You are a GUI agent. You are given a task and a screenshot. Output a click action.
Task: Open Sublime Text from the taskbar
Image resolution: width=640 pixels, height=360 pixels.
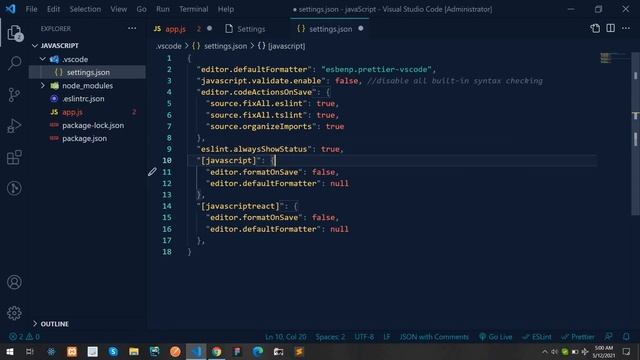click(299, 351)
